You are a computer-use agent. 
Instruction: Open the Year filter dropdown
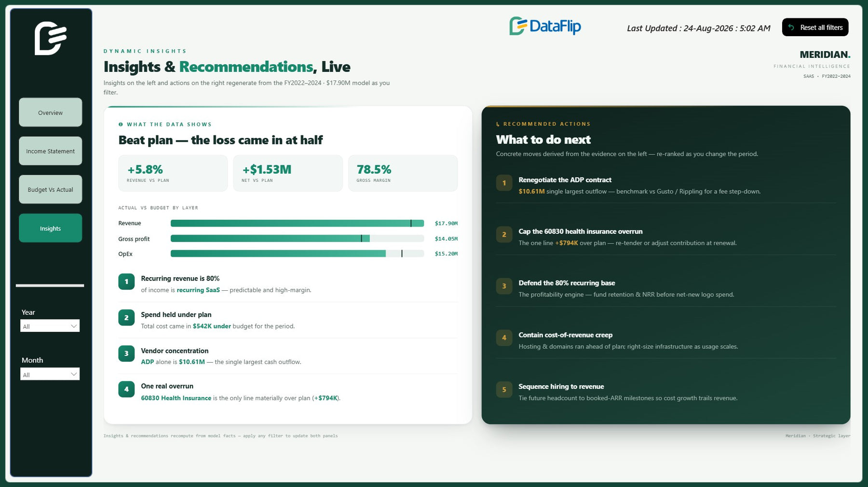pos(50,326)
